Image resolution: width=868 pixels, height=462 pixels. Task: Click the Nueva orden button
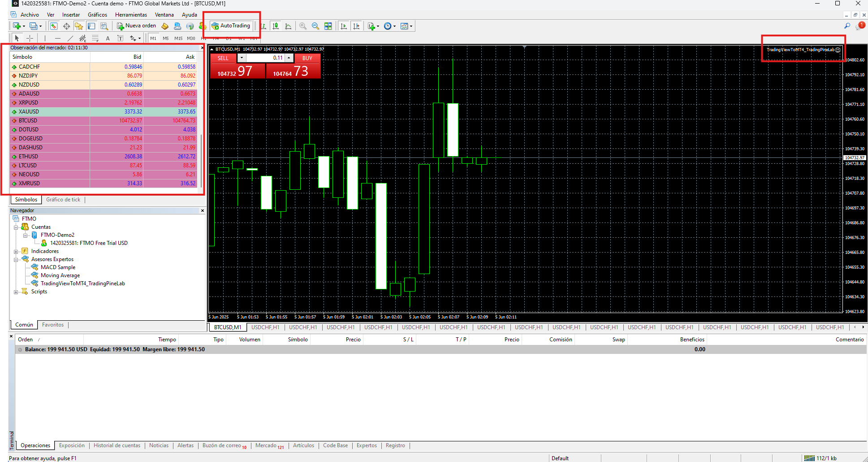click(136, 26)
